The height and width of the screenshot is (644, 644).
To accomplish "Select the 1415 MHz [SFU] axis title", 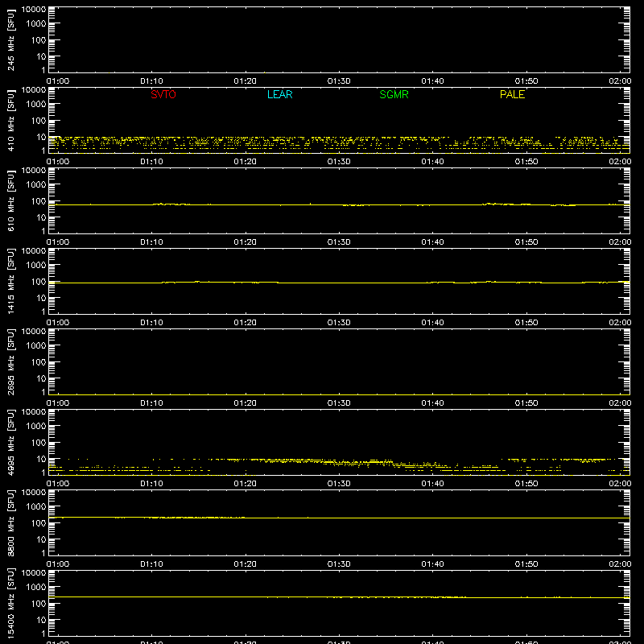I will pyautogui.click(x=10, y=281).
